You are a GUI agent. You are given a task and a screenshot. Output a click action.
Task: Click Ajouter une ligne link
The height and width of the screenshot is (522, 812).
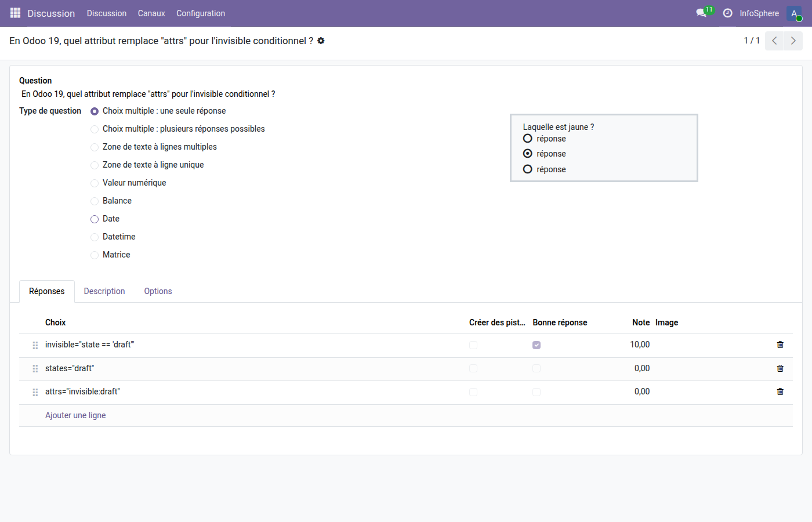(x=75, y=415)
